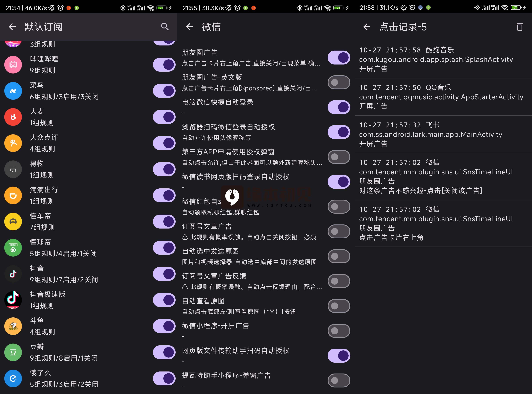Go back from 默认订阅 screen
The height and width of the screenshot is (394, 532).
(x=12, y=27)
